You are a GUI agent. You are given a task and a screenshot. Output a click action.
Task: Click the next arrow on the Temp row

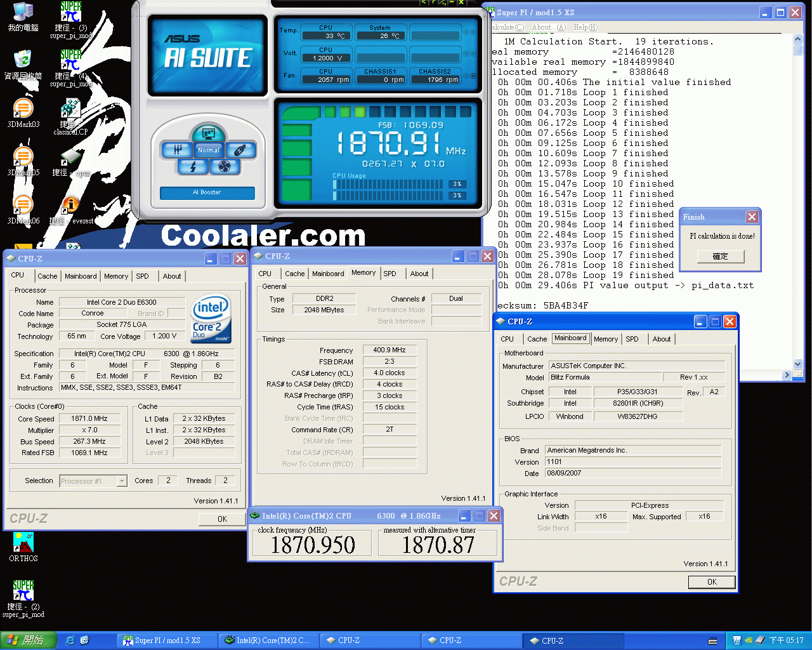pyautogui.click(x=473, y=32)
